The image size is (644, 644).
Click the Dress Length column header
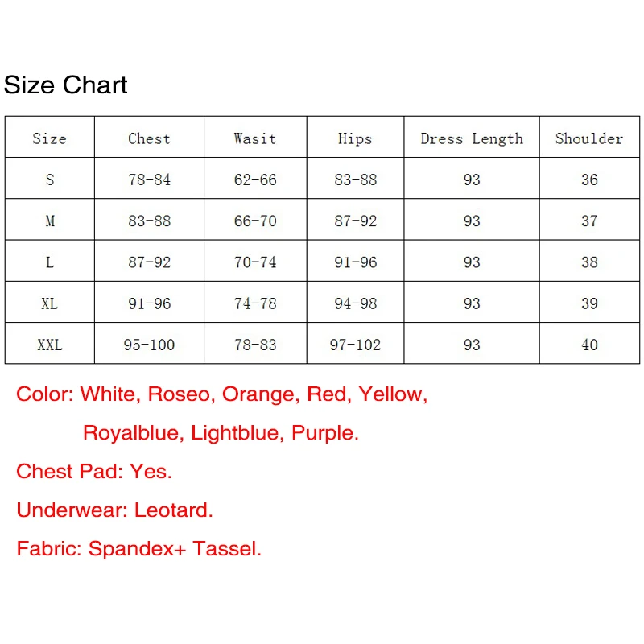[472, 139]
